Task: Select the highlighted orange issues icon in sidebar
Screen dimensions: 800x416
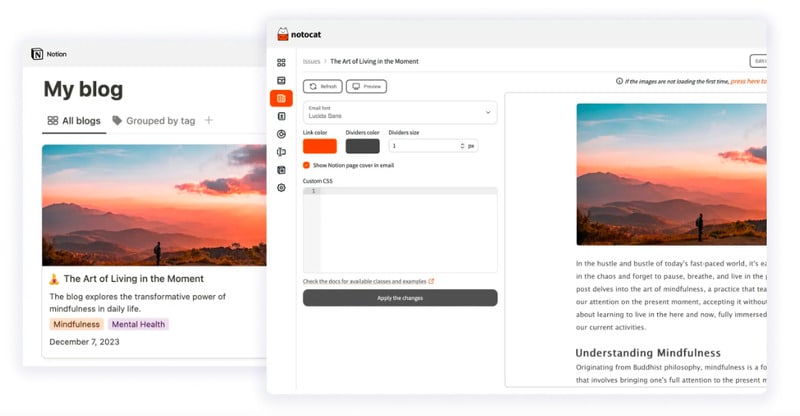Action: pos(281,98)
